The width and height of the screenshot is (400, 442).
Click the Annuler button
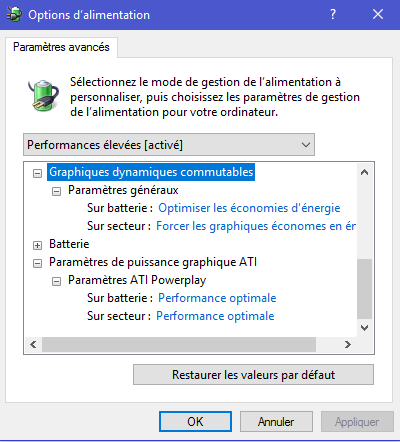(x=276, y=422)
